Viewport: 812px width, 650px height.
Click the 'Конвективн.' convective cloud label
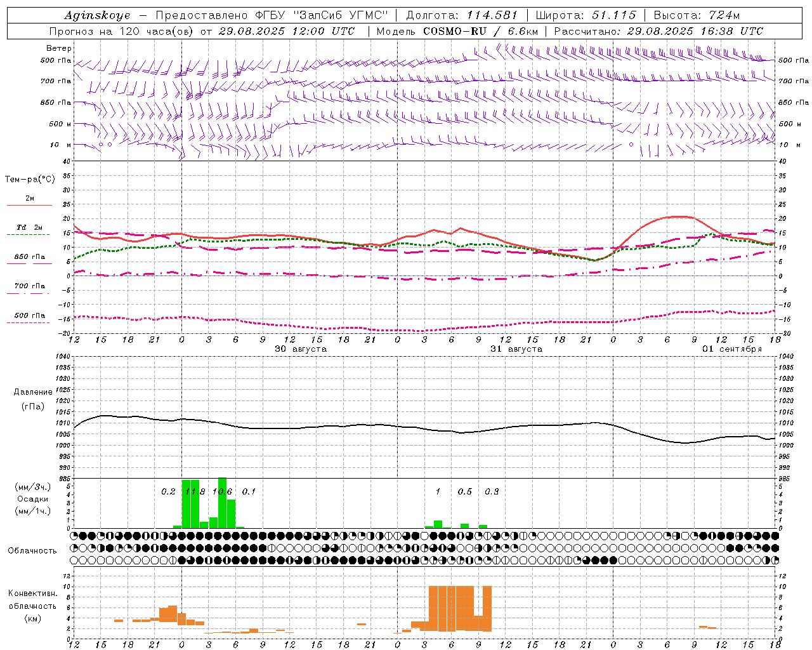coord(32,594)
